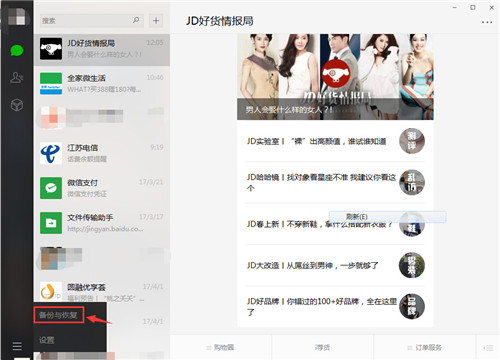Viewport: 500px width, 360px height.
Task: Open the Favorites box icon in sidebar
Action: pos(17,105)
